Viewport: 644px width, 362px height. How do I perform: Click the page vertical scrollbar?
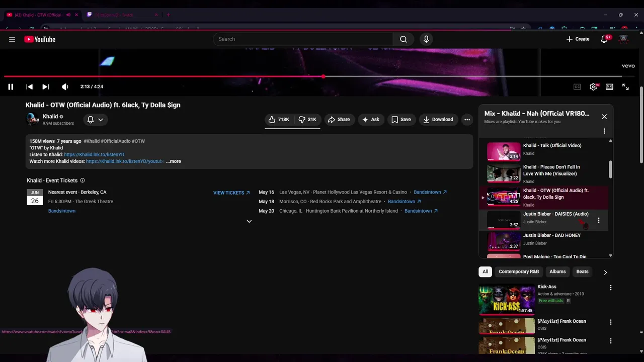point(641,125)
